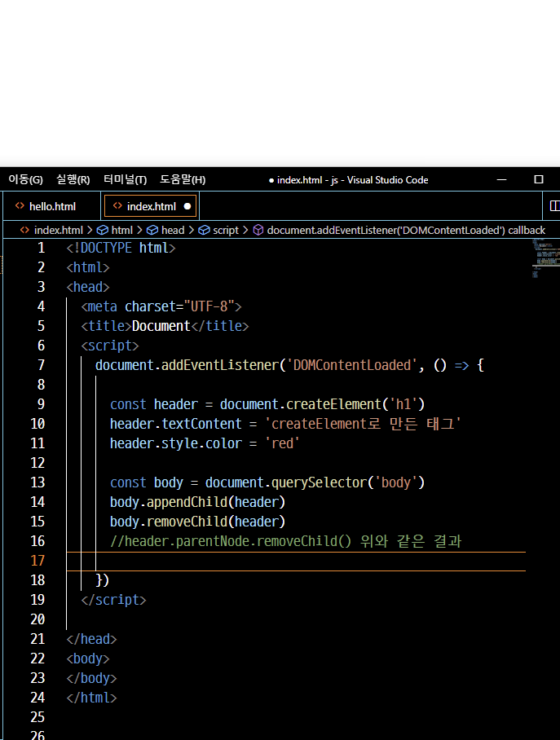Click the 'Document' title text
560x740 pixels.
coord(161,326)
